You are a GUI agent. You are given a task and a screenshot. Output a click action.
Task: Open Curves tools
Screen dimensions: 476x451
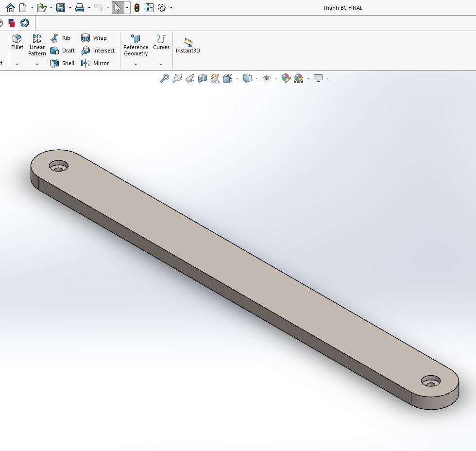[161, 42]
